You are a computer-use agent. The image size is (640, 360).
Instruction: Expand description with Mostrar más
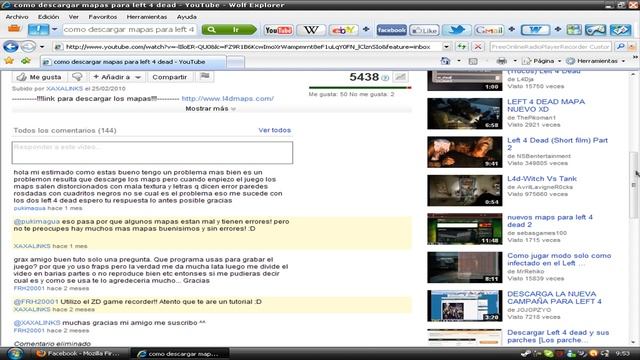coord(211,109)
